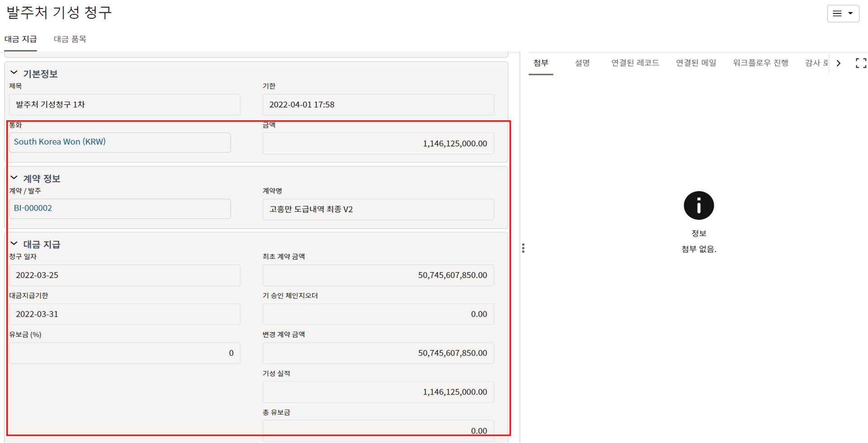Click the black info circle icon
This screenshot has height=443, width=868.
[x=698, y=205]
